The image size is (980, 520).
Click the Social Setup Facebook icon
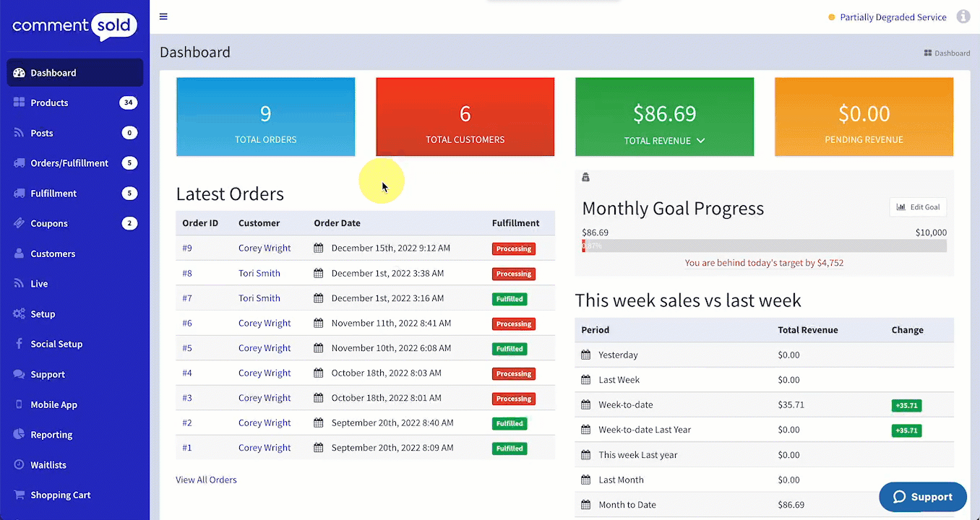pyautogui.click(x=19, y=344)
